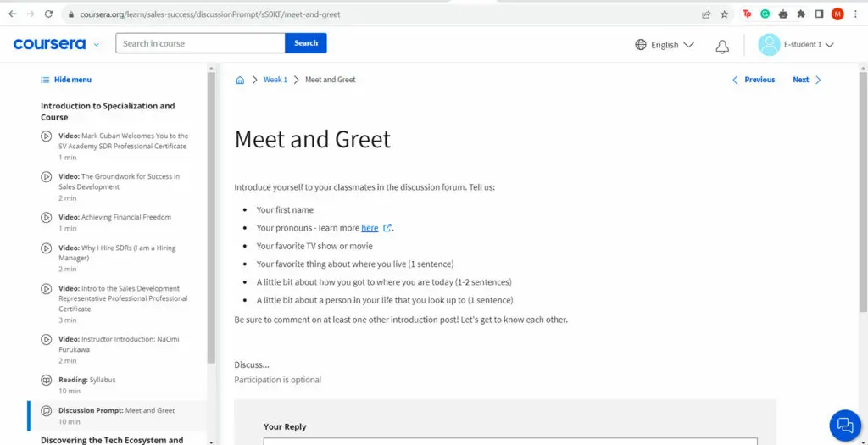Image resolution: width=868 pixels, height=445 pixels.
Task: Click the share page icon in address bar
Action: tap(706, 15)
